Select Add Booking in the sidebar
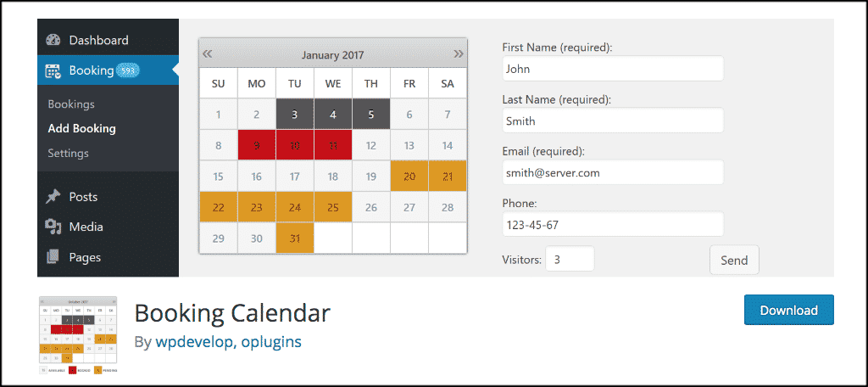 pyautogui.click(x=82, y=129)
